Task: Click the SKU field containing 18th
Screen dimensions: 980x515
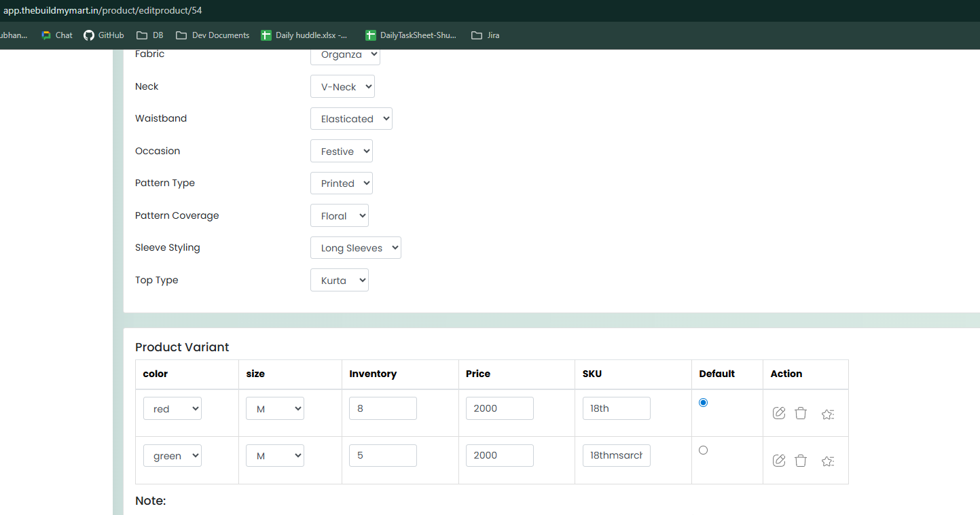Action: 617,408
